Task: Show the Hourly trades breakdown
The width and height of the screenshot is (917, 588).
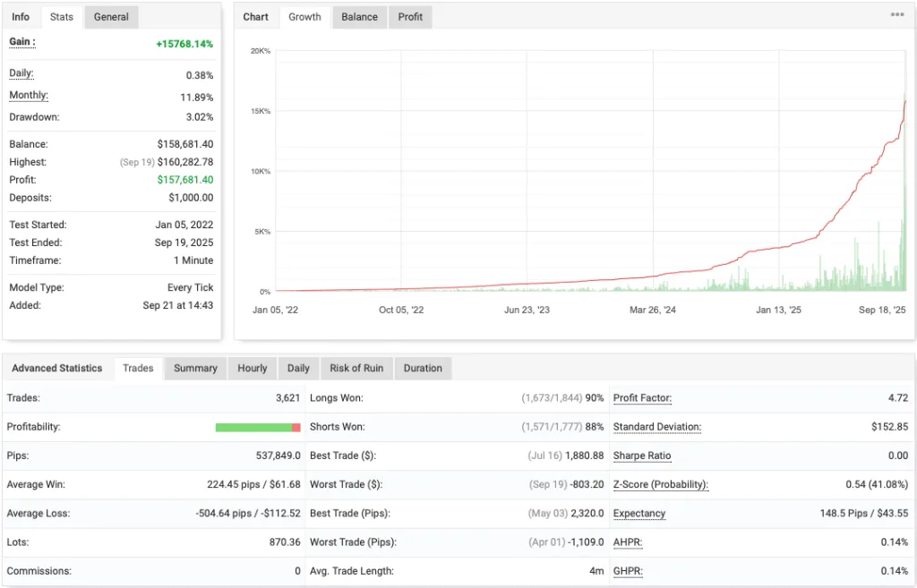Action: point(252,368)
